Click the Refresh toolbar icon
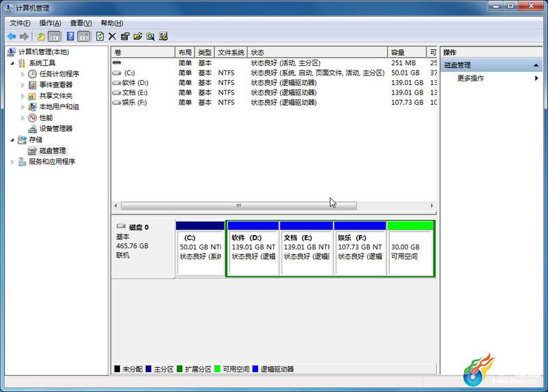 (x=100, y=36)
